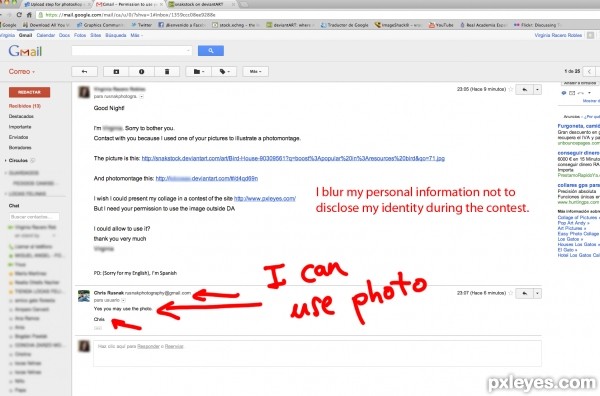Show trimmed content under Chris's signature

tap(98, 328)
